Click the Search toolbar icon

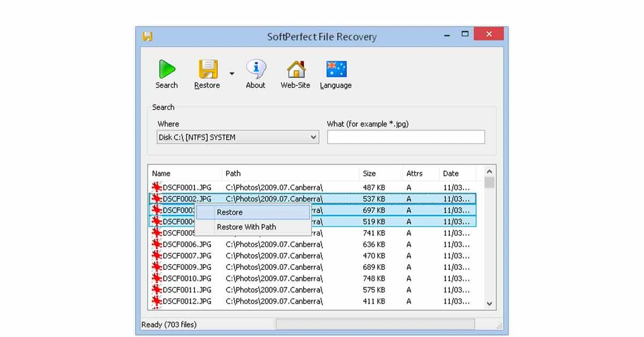[166, 69]
